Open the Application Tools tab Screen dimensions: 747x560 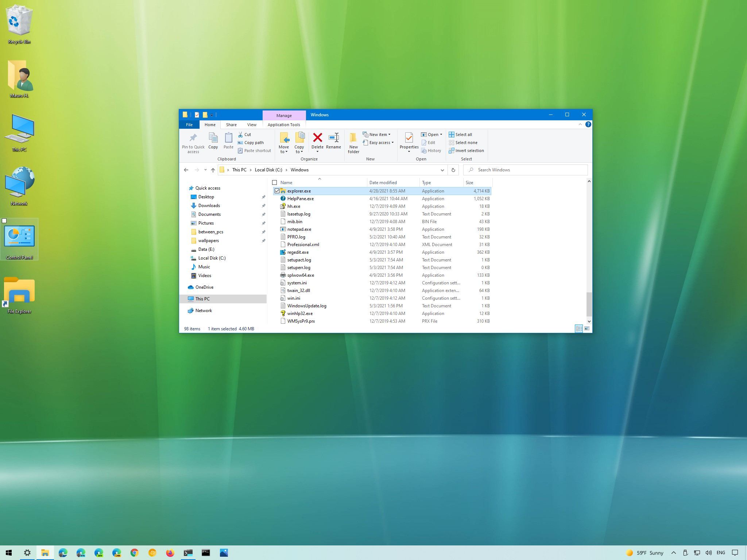coord(284,124)
